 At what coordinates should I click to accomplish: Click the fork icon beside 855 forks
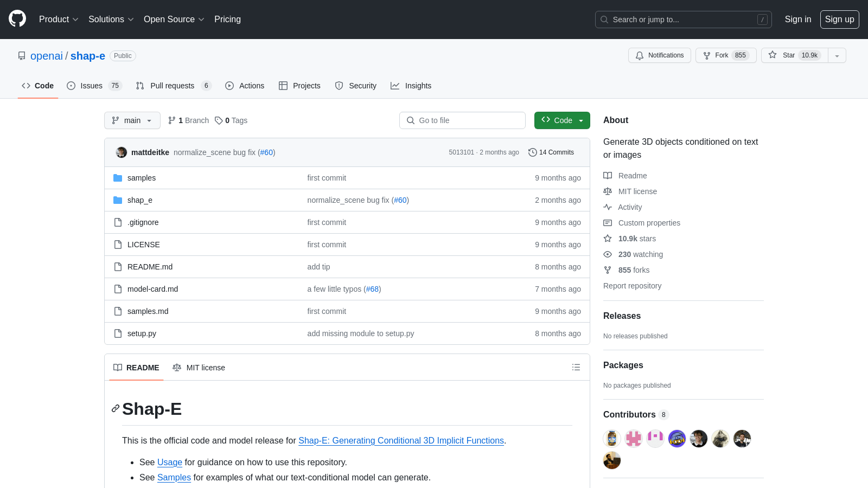608,270
